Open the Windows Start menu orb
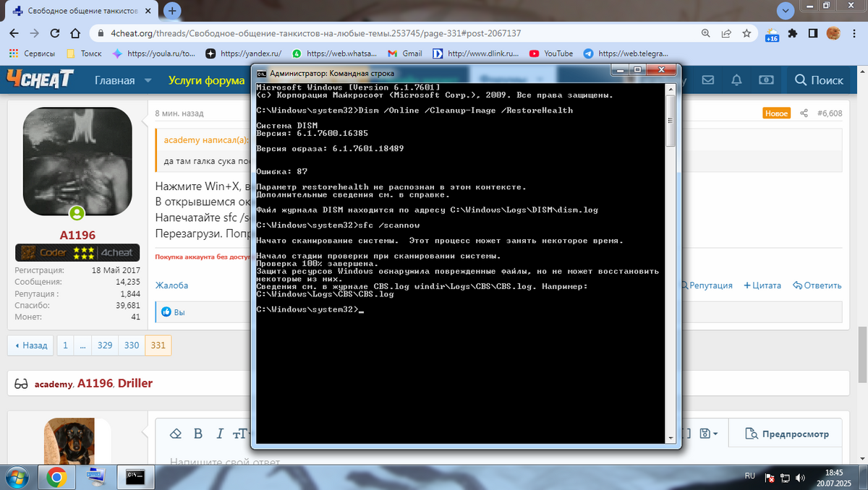This screenshot has height=490, width=868. click(17, 477)
